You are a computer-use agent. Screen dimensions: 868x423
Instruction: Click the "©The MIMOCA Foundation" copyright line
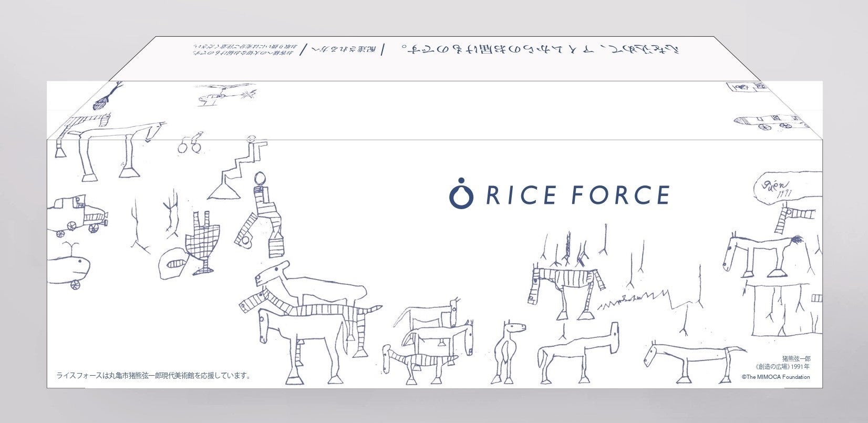point(776,377)
